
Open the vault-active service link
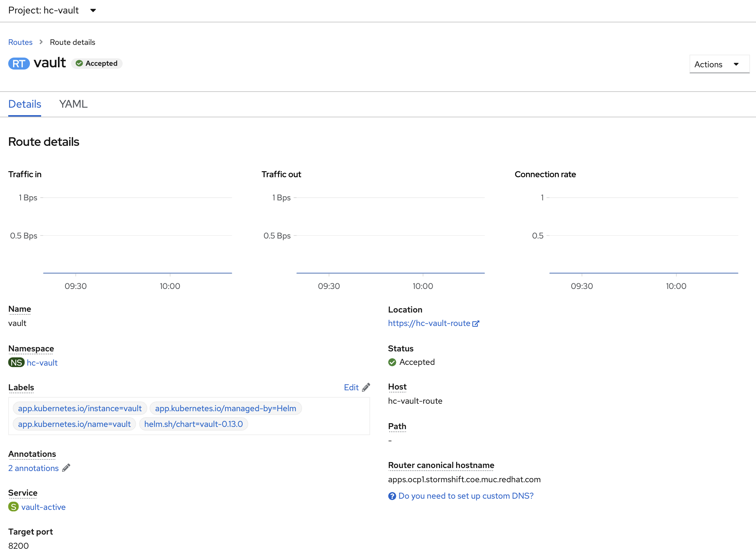click(43, 507)
